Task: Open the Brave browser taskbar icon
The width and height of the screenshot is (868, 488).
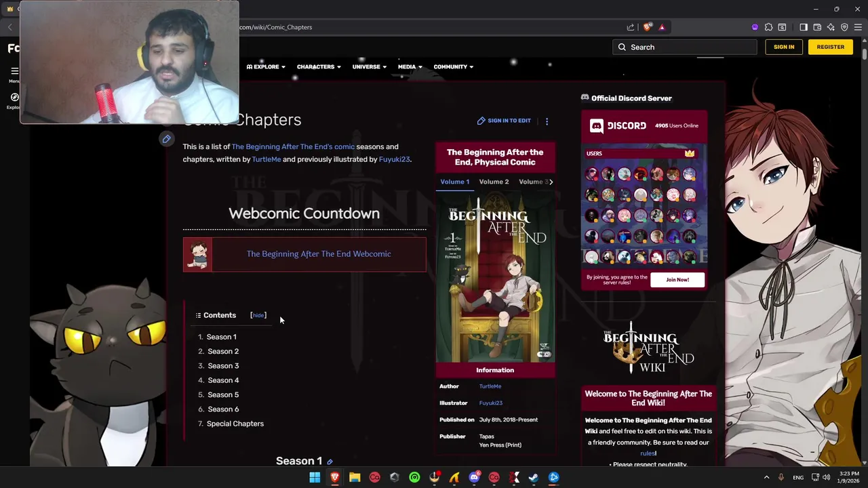Action: coord(334,477)
